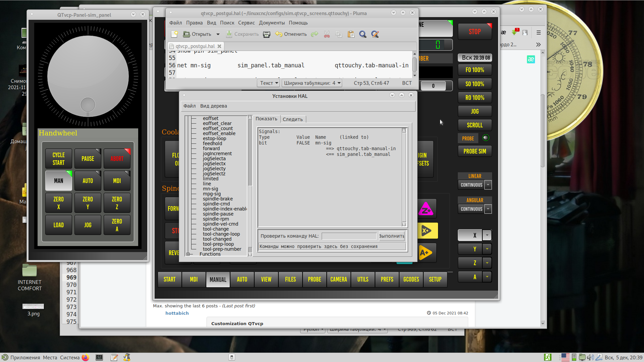Open the Ширина табуляции tab width dropdown

tap(312, 83)
